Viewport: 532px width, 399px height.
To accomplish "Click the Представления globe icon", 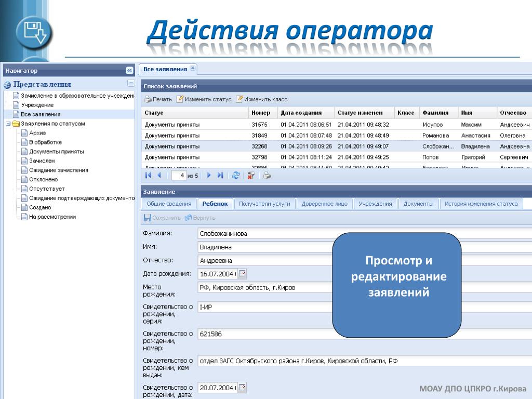I will point(7,85).
